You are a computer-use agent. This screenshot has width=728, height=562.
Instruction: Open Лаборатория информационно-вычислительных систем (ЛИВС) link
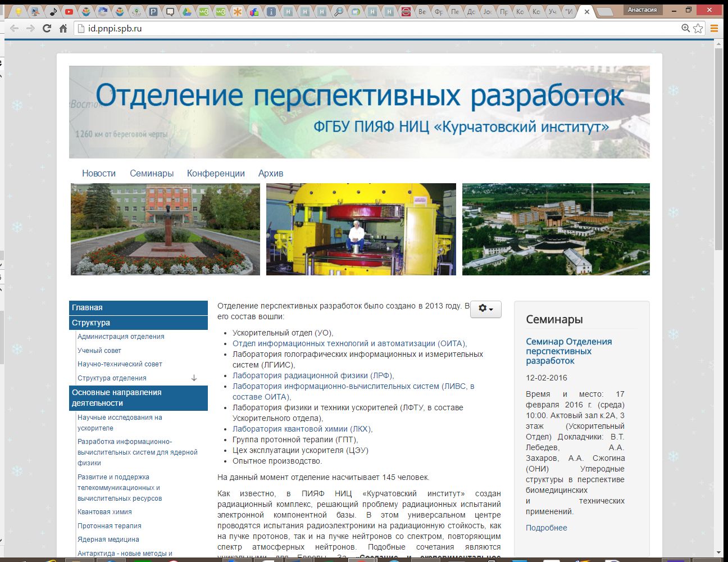point(353,391)
